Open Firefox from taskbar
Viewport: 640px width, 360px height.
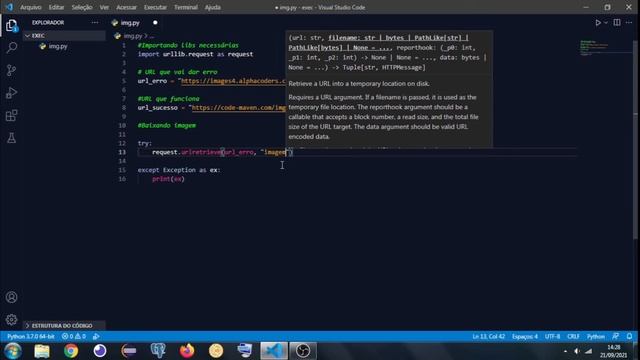pyautogui.click(x=187, y=351)
